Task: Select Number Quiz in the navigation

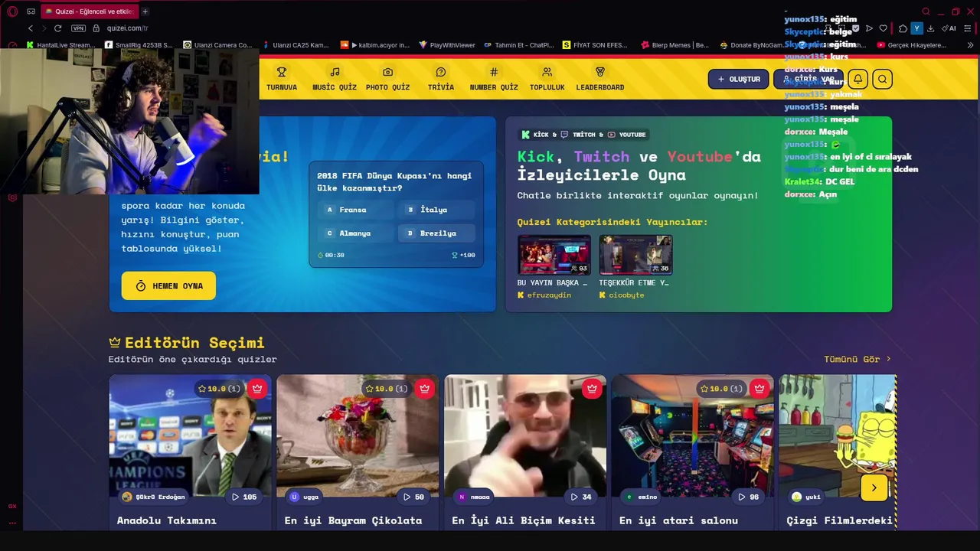Action: point(494,79)
